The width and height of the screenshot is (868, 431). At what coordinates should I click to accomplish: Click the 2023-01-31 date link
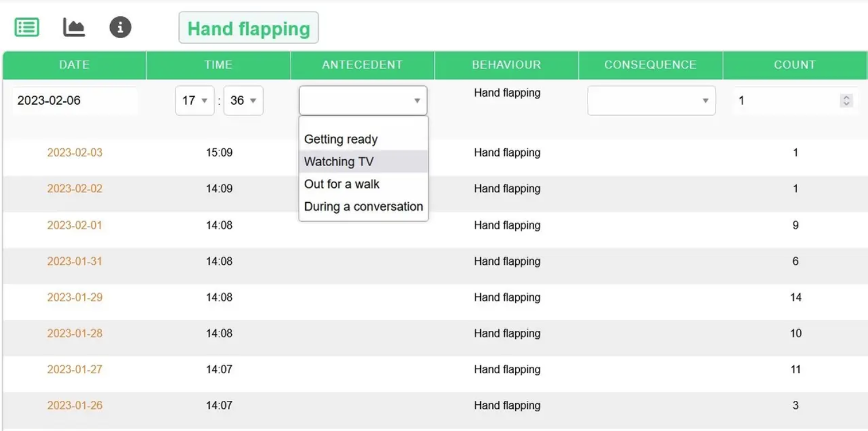click(75, 261)
